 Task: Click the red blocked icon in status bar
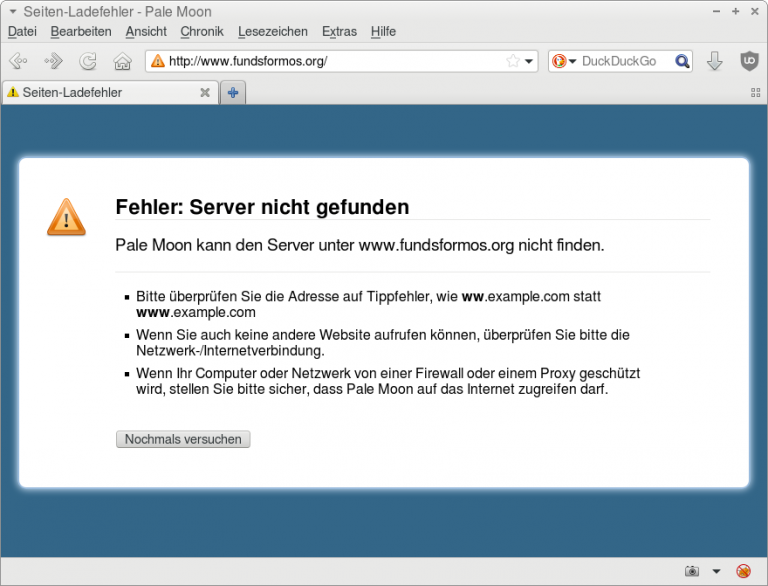click(744, 571)
